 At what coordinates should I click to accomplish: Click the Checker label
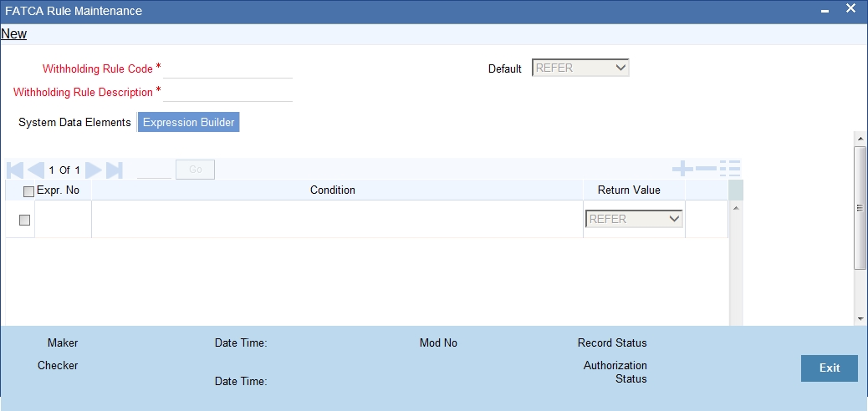tap(58, 365)
